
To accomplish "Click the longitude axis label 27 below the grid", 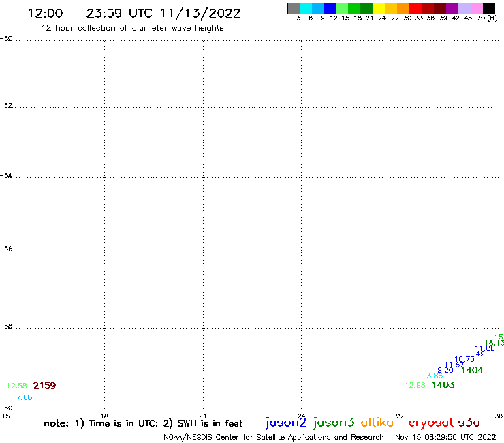I will 400,416.
